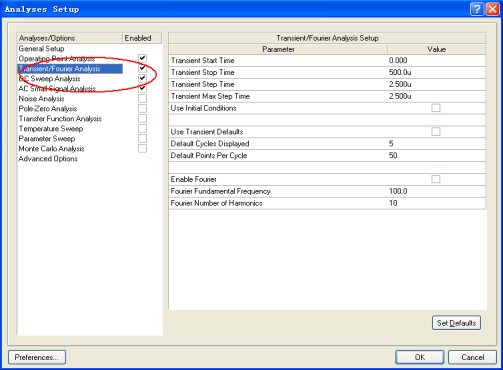This screenshot has width=503, height=370.
Task: Select Pole-Zero Analysis row
Action: (x=48, y=109)
